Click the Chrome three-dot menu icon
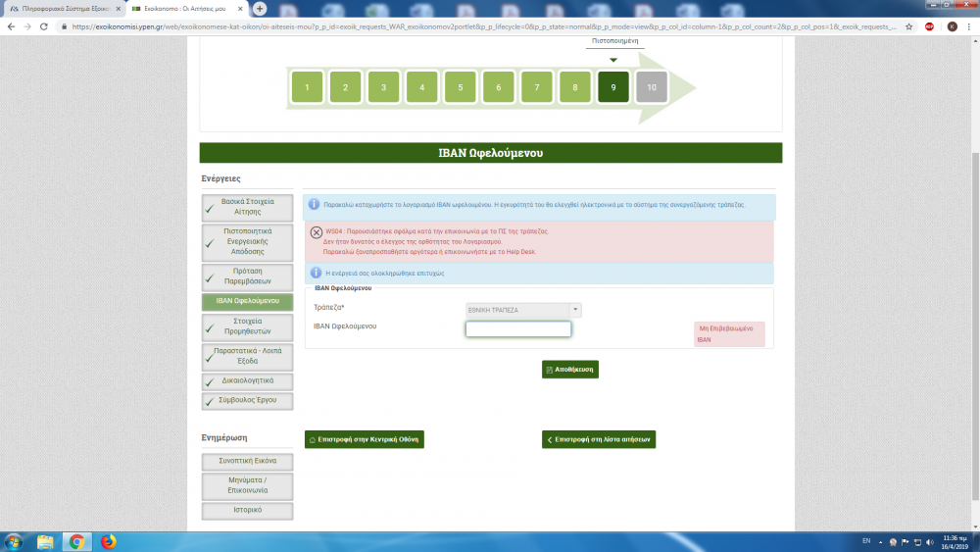The height and width of the screenshot is (552, 980). [x=969, y=26]
